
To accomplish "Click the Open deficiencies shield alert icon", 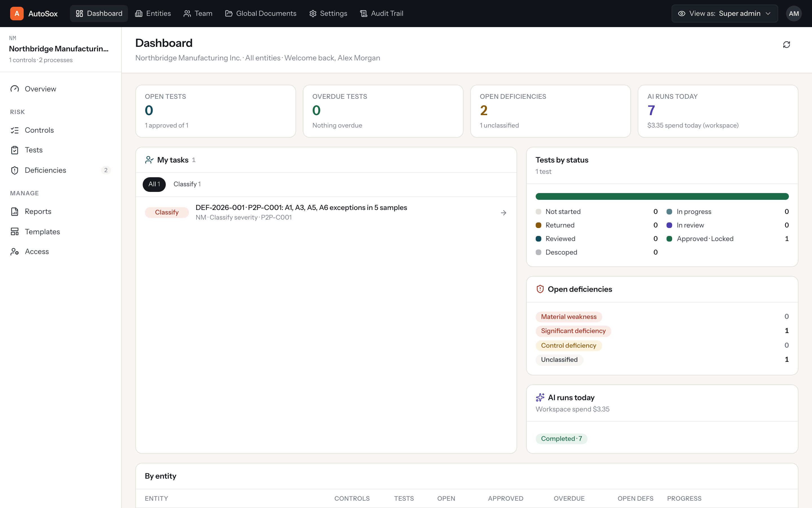I will click(540, 289).
